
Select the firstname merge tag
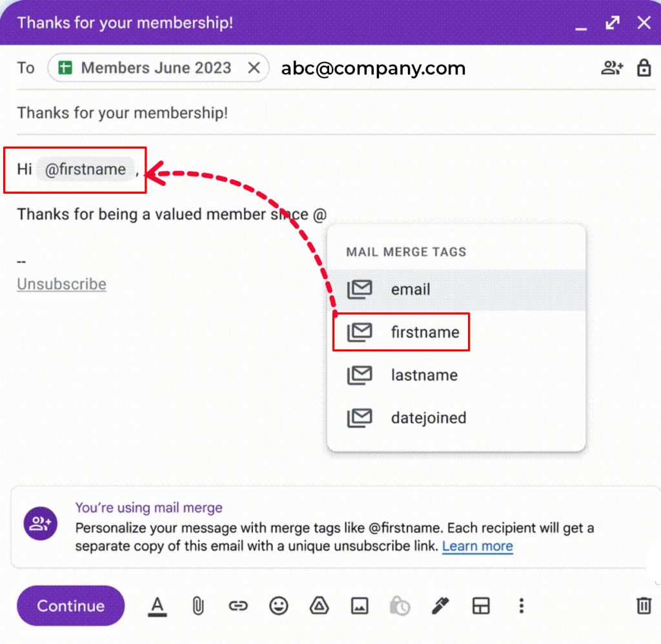pos(425,332)
